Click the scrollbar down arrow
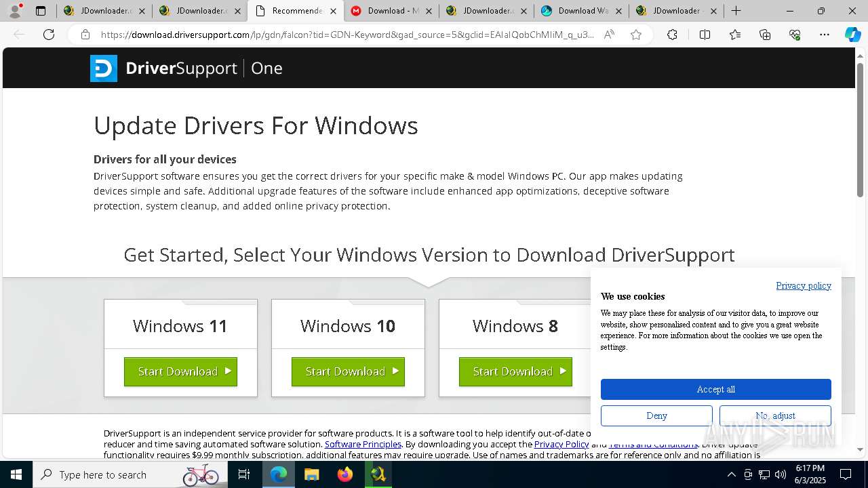This screenshot has height=488, width=868. click(861, 449)
